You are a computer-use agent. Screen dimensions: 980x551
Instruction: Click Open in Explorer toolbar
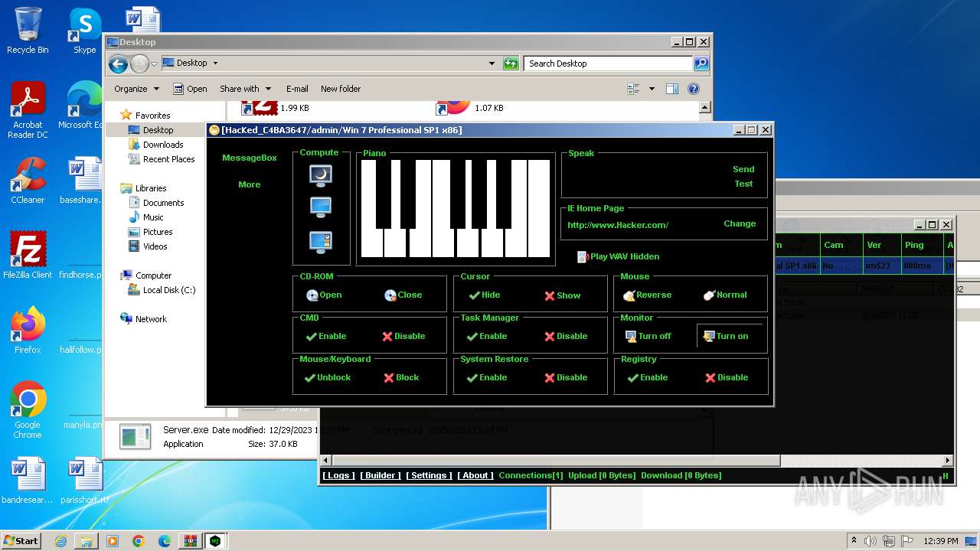point(190,89)
